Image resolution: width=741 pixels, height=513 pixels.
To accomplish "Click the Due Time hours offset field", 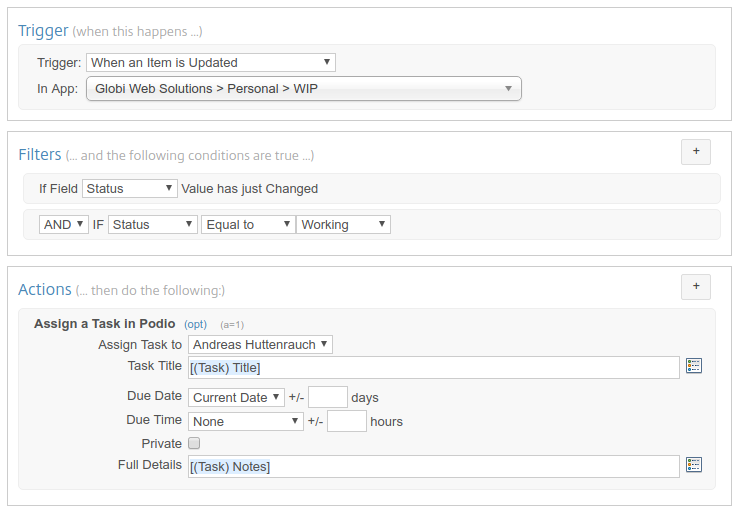I will click(347, 422).
